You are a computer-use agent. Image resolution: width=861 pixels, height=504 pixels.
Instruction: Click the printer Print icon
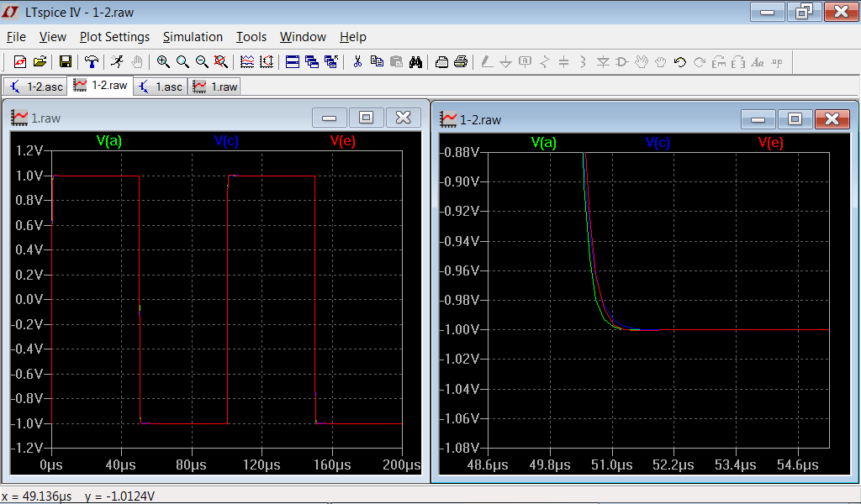pos(460,61)
